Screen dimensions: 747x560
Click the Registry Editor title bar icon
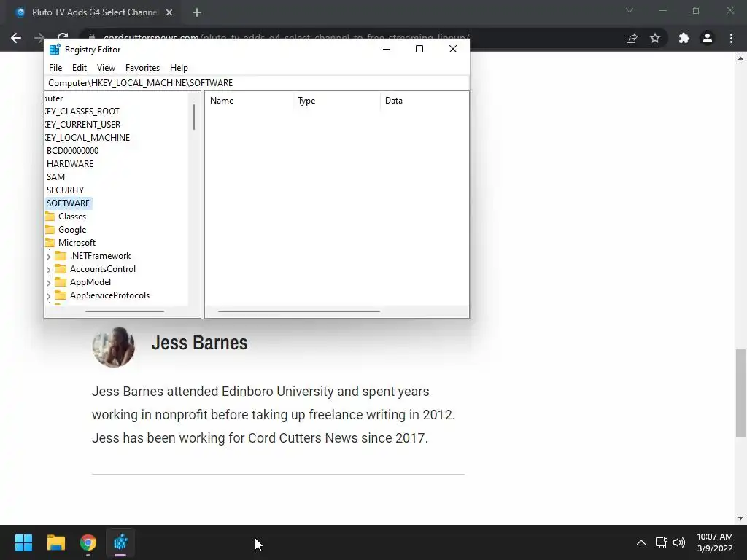click(55, 49)
